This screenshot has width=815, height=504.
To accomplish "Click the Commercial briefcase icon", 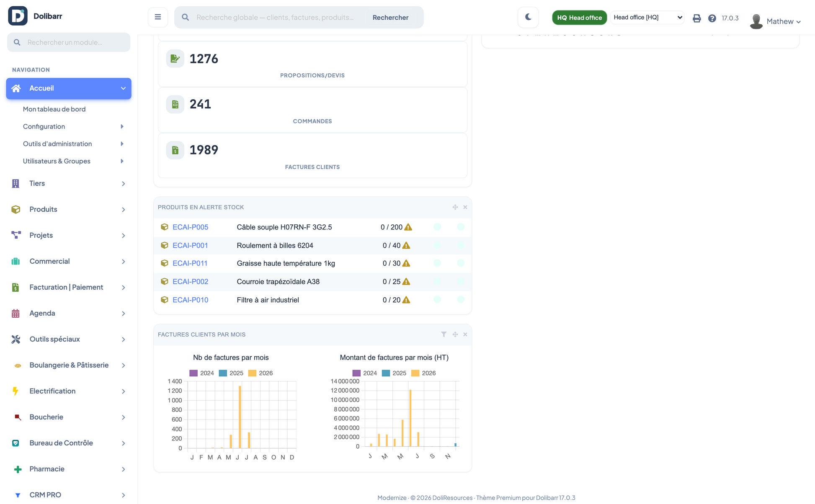I will pos(15,261).
